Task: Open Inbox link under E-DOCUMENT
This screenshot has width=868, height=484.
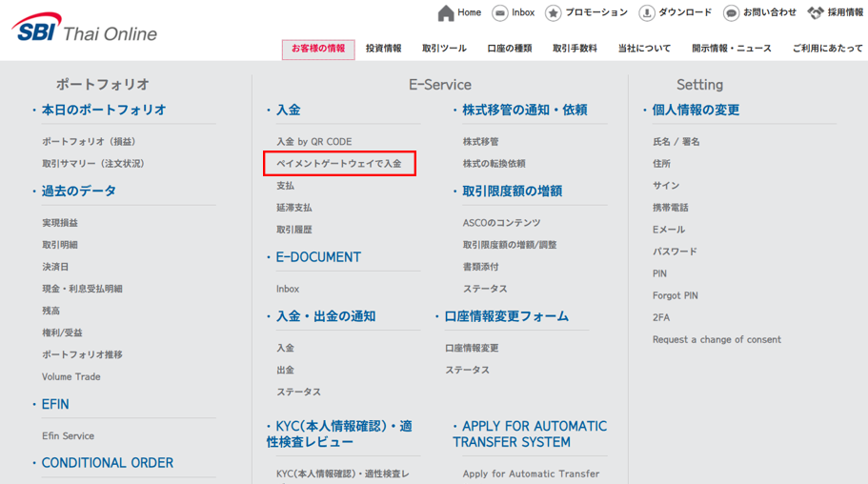Action: 288,289
